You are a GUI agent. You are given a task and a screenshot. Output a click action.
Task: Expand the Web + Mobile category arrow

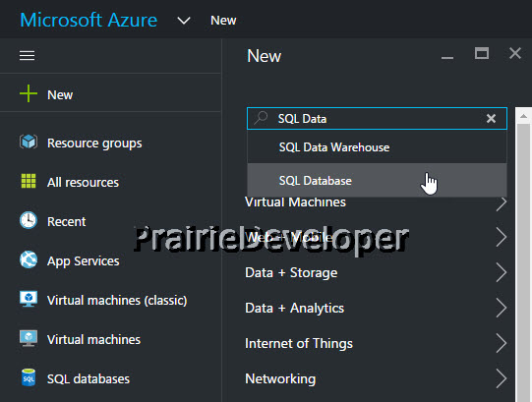click(502, 237)
